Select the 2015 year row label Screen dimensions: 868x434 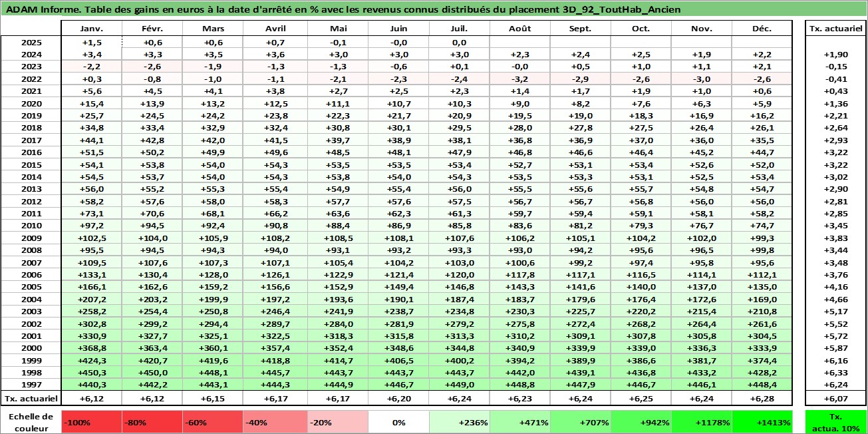point(31,164)
